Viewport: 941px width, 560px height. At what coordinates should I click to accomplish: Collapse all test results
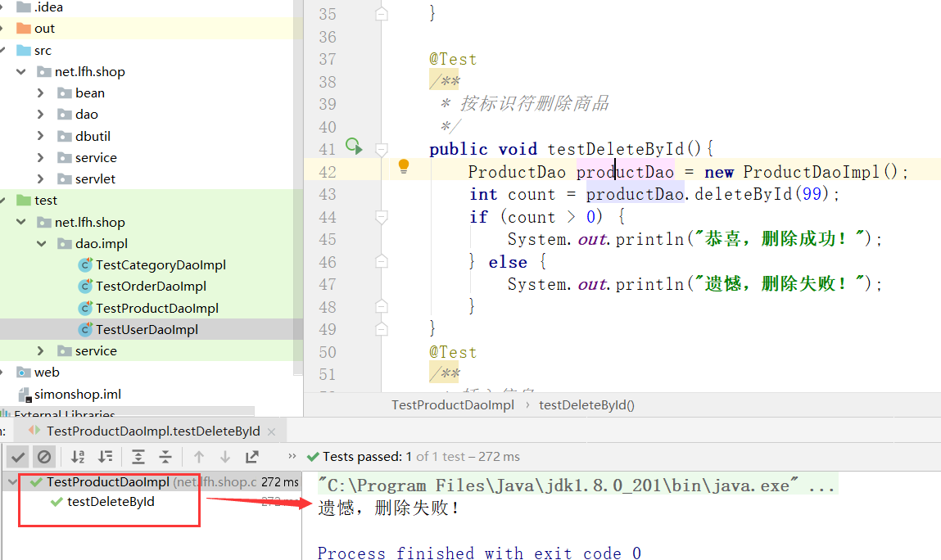point(165,458)
